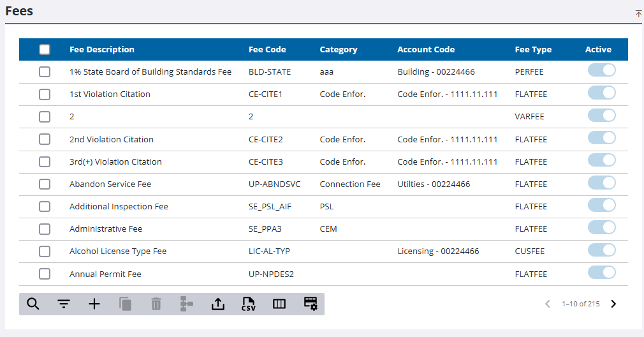Go to previous page of fees
The image size is (644, 337).
click(x=547, y=304)
